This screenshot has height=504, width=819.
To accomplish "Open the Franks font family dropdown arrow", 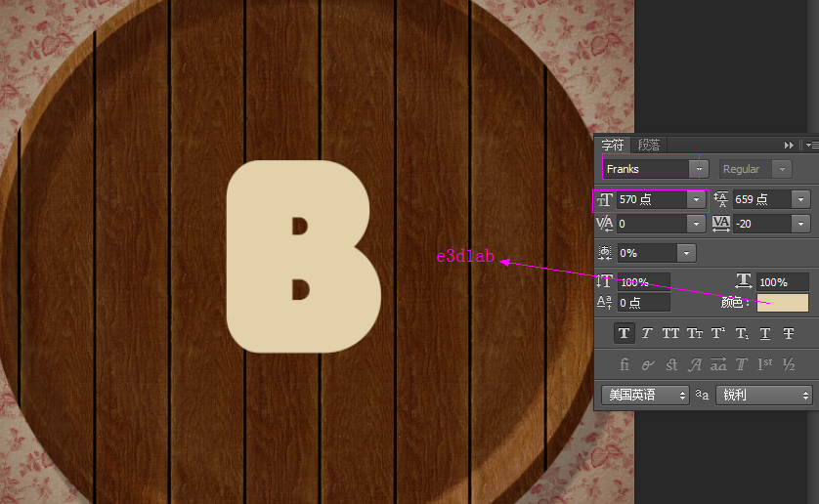I will pyautogui.click(x=699, y=169).
